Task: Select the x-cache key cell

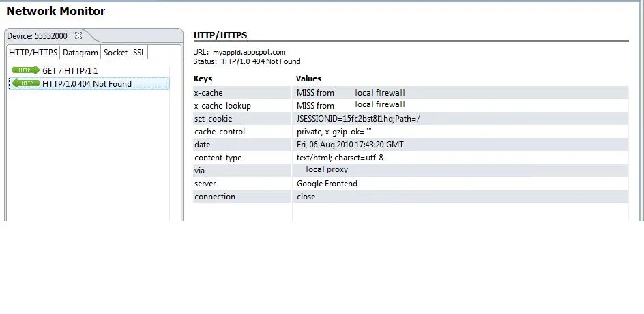Action: (x=242, y=93)
